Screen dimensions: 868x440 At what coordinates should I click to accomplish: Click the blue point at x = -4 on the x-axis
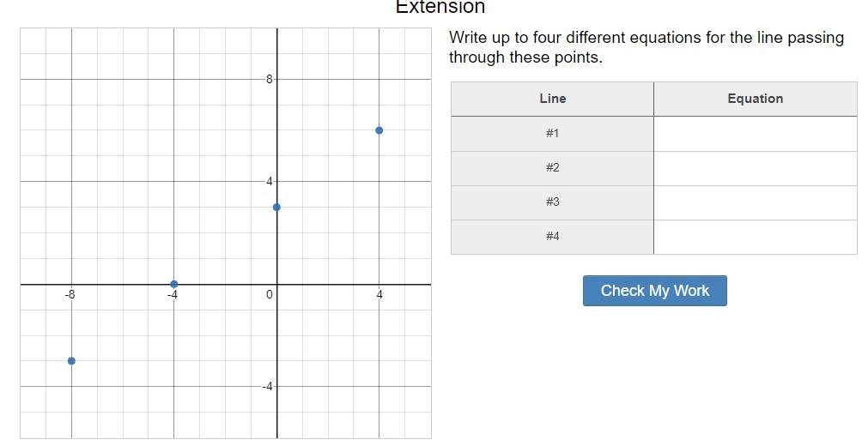click(174, 284)
